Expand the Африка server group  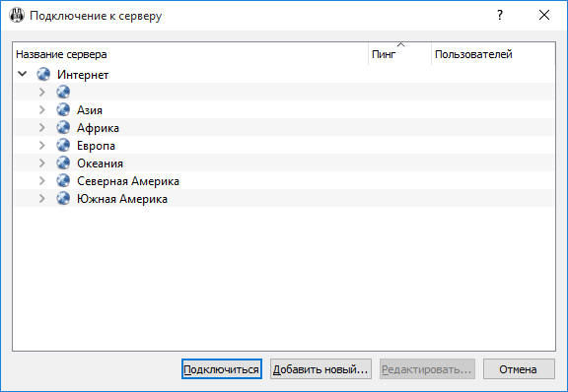(42, 127)
